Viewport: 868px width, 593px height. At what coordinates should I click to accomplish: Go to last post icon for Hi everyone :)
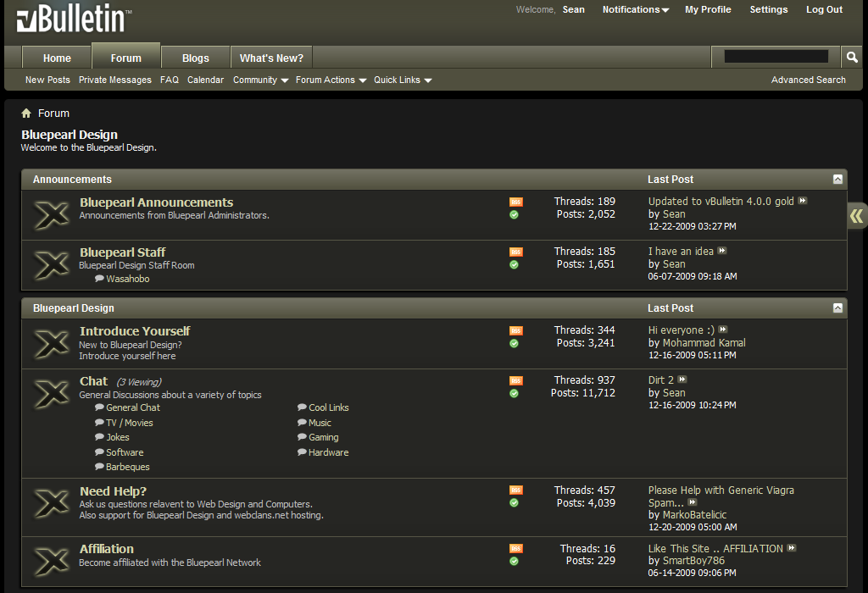click(x=723, y=330)
